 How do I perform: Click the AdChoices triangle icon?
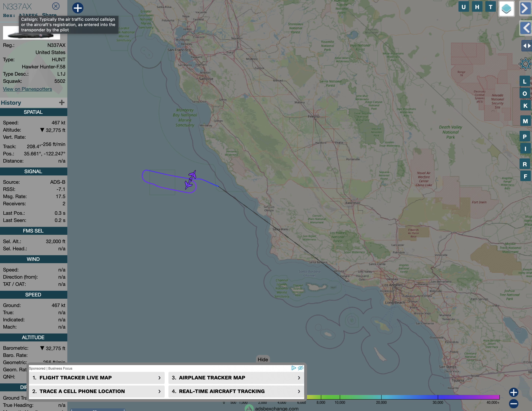(294, 368)
